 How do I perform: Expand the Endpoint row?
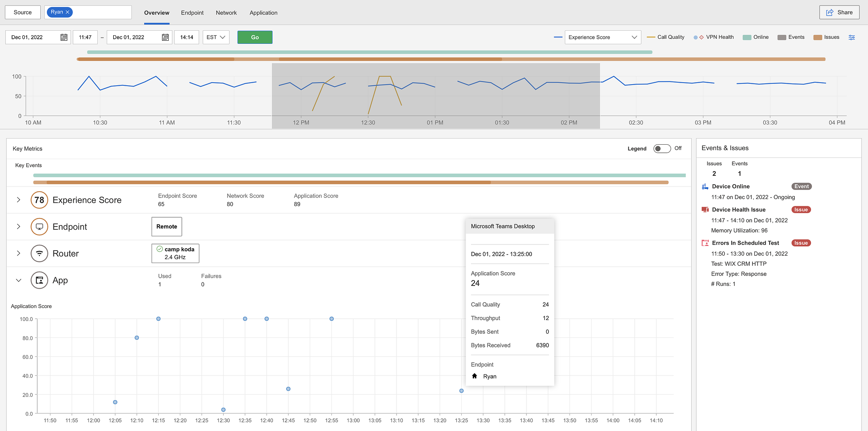click(x=18, y=227)
